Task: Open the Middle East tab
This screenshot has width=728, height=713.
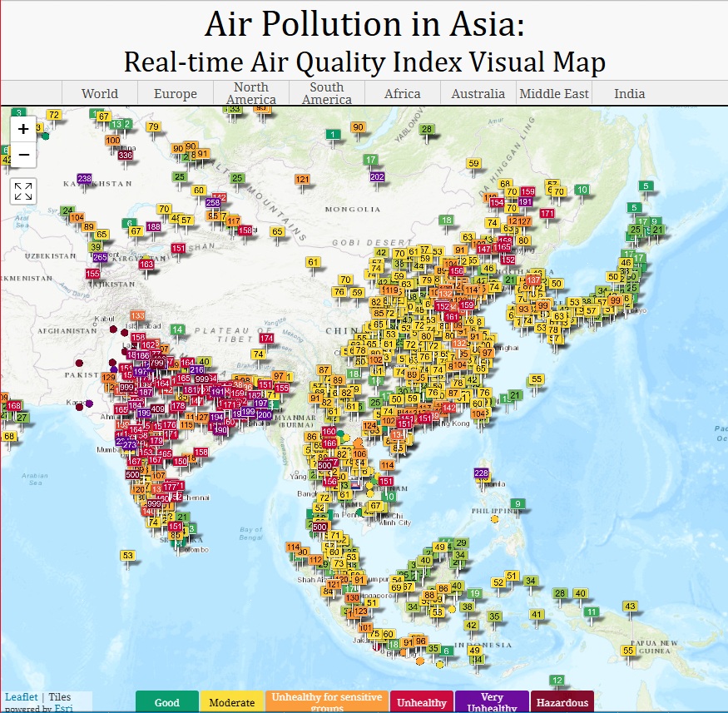Action: pos(554,93)
